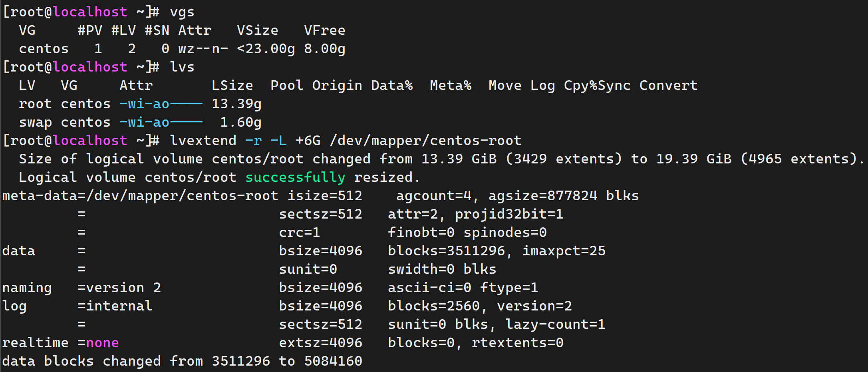Click the lvs command text
The image size is (868, 372).
coord(182,67)
